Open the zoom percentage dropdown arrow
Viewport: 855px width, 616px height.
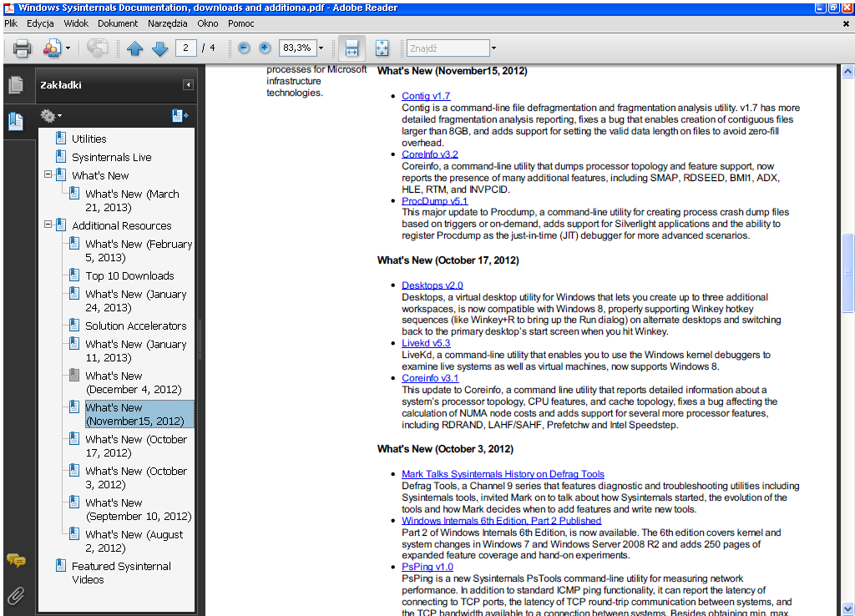tap(321, 48)
